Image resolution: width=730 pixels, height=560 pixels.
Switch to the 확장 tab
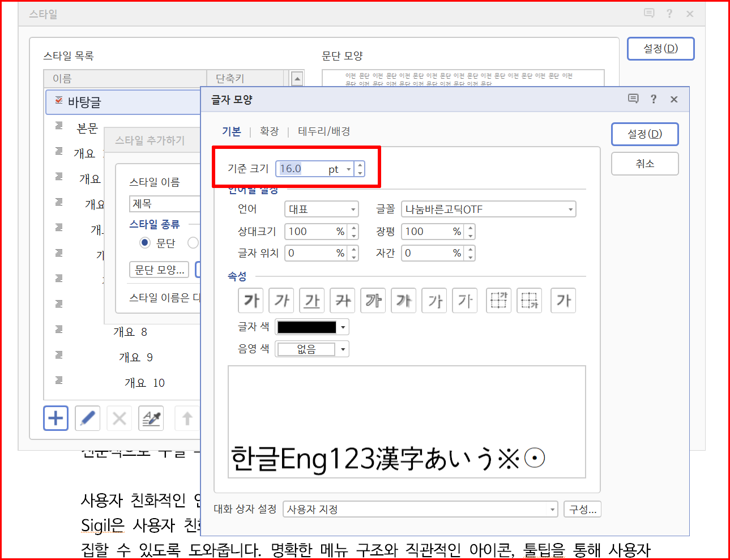click(x=269, y=131)
